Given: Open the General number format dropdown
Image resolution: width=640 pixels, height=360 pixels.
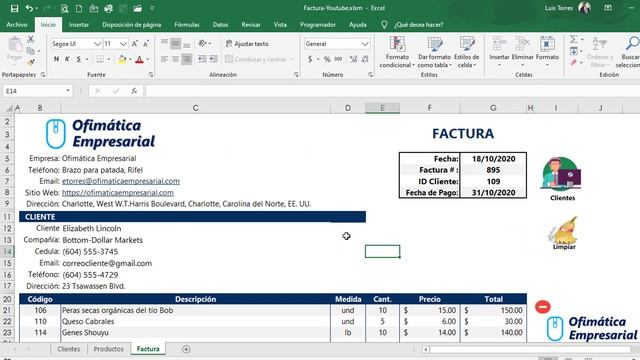Looking at the screenshot, I should point(364,44).
